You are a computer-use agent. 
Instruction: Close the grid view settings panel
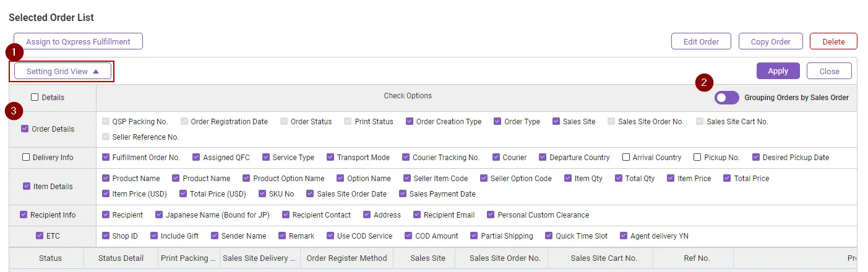click(829, 71)
